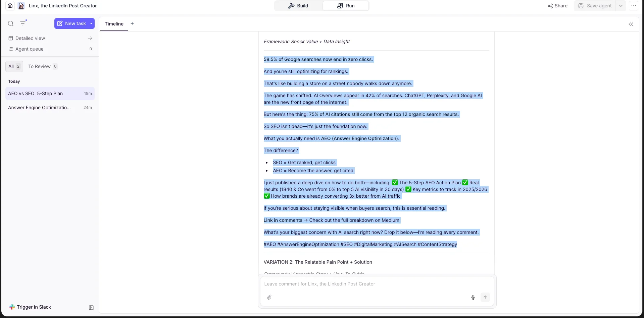Collapse the right panel with double chevron
Viewport: 644px width, 318px height.
click(631, 24)
